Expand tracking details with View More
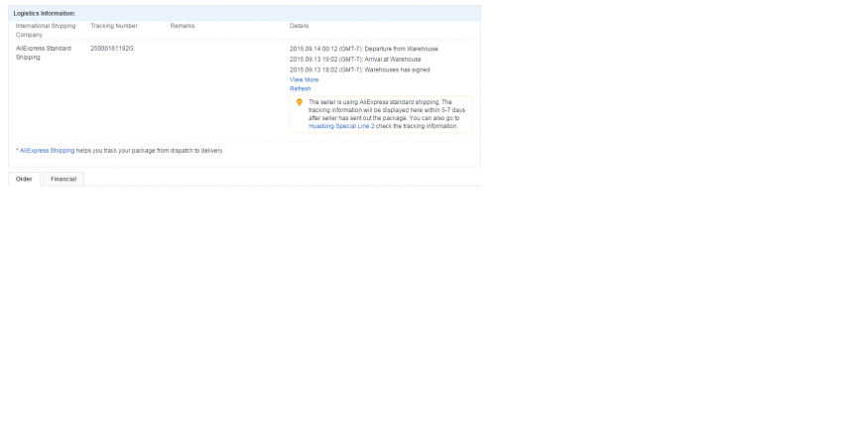868x426 pixels. point(304,79)
